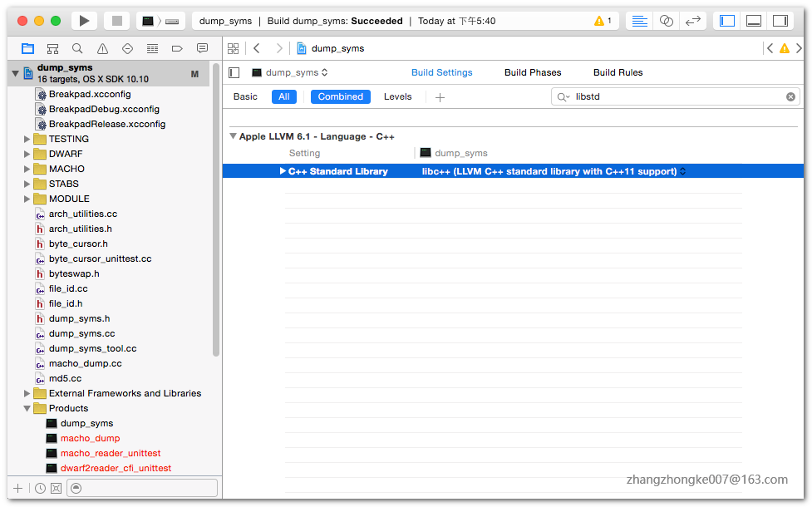This screenshot has height=507, width=812.
Task: Open the search options magnifier menu
Action: pyautogui.click(x=563, y=97)
